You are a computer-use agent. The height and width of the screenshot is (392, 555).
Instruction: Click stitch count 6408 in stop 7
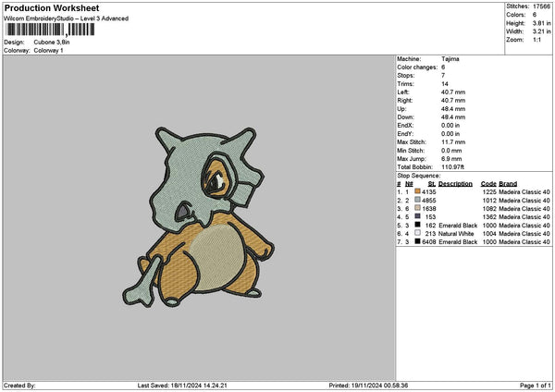coord(429,242)
